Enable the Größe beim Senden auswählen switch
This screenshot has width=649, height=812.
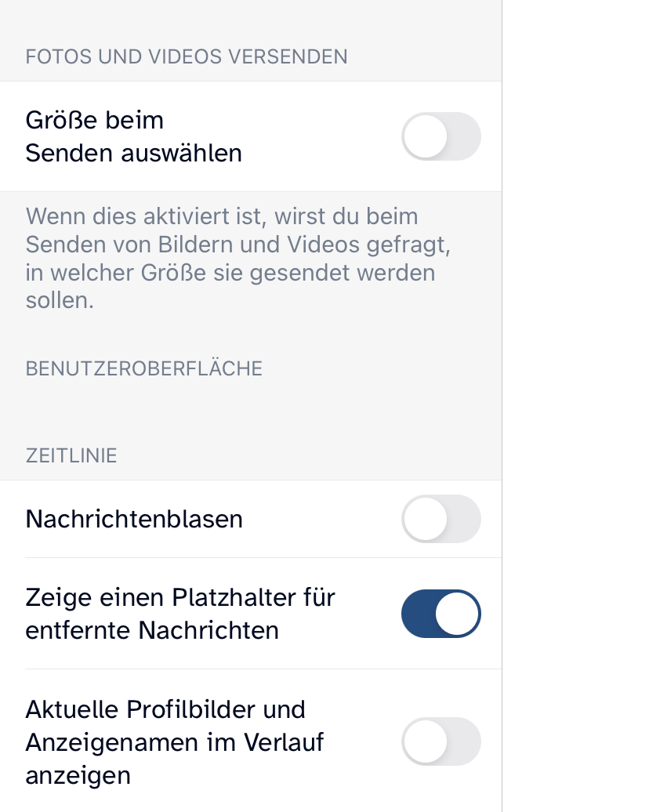point(441,136)
